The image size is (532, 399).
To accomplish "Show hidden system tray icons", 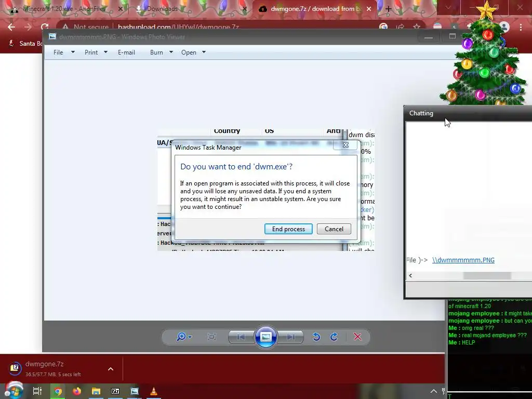I will tap(434, 391).
